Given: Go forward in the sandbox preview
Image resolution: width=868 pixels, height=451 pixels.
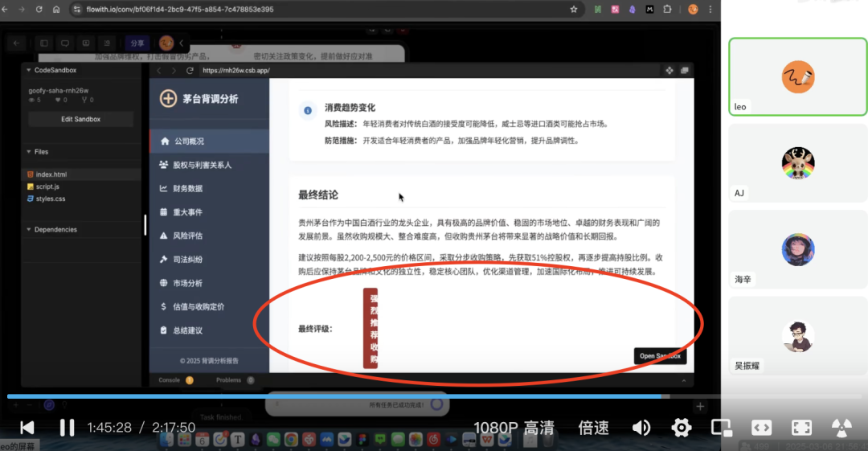Looking at the screenshot, I should (174, 71).
